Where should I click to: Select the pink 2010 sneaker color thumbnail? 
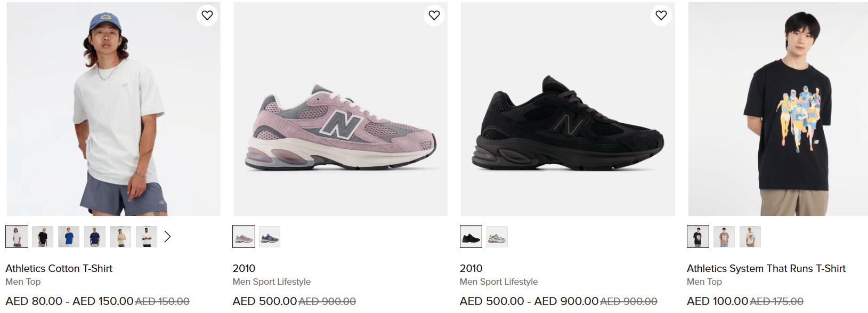tap(244, 237)
